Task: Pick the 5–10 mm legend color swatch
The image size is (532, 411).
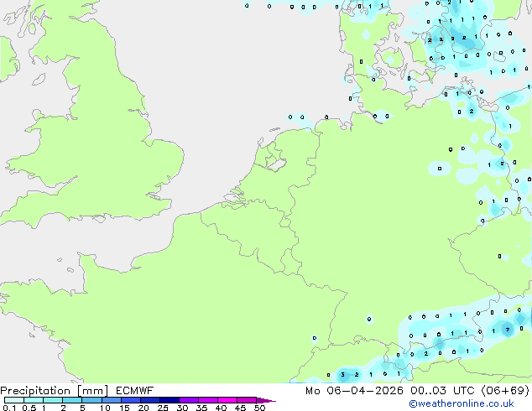Action: pyautogui.click(x=92, y=400)
